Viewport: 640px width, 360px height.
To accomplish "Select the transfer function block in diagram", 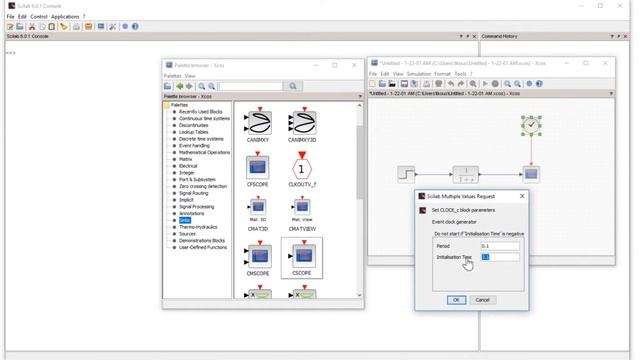I will 466,175.
